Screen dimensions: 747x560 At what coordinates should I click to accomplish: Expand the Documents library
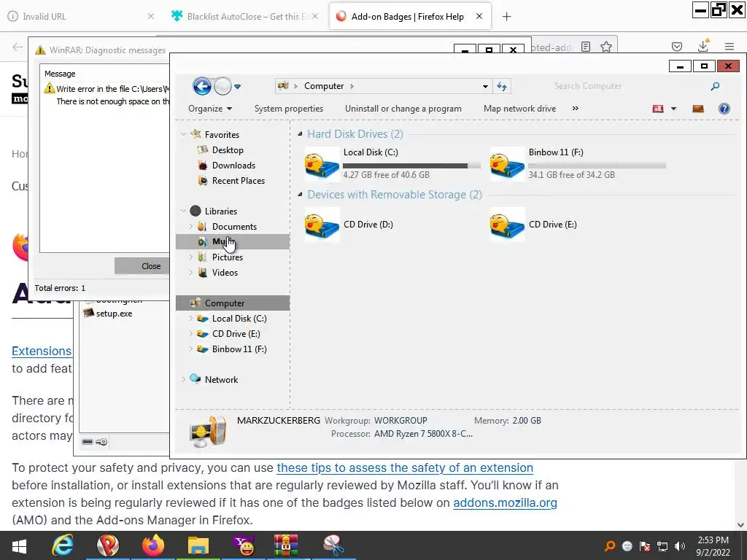[190, 226]
